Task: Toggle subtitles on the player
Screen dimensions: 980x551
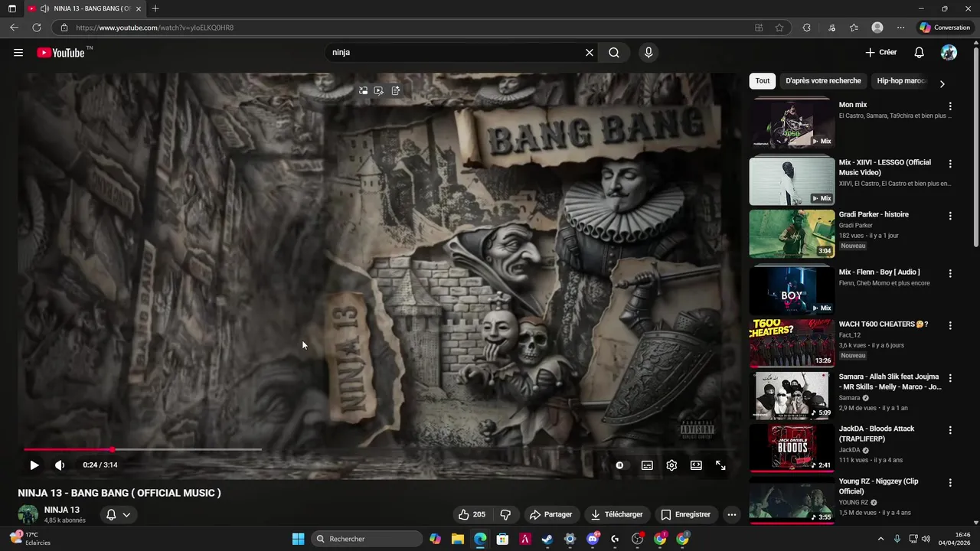Action: click(647, 465)
